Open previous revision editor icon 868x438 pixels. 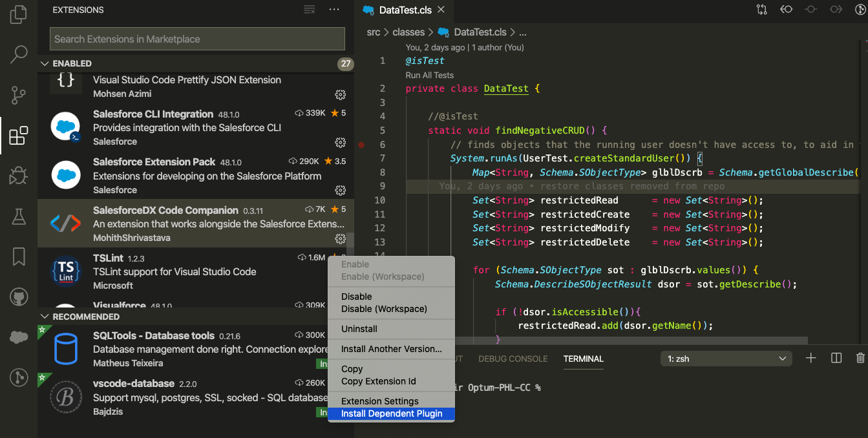click(x=786, y=10)
